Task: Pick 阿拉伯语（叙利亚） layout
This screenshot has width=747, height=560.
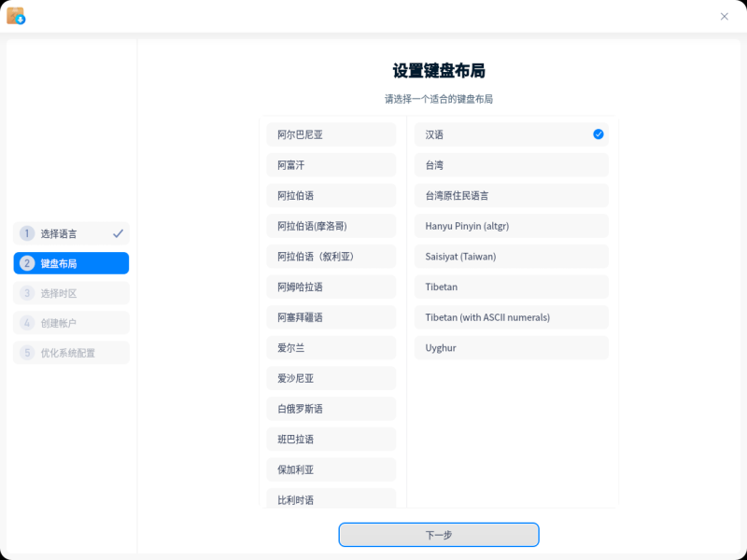Action: click(x=331, y=257)
